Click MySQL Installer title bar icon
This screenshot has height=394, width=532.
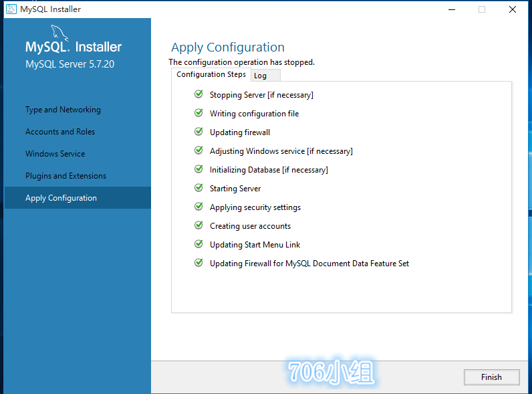pyautogui.click(x=11, y=9)
